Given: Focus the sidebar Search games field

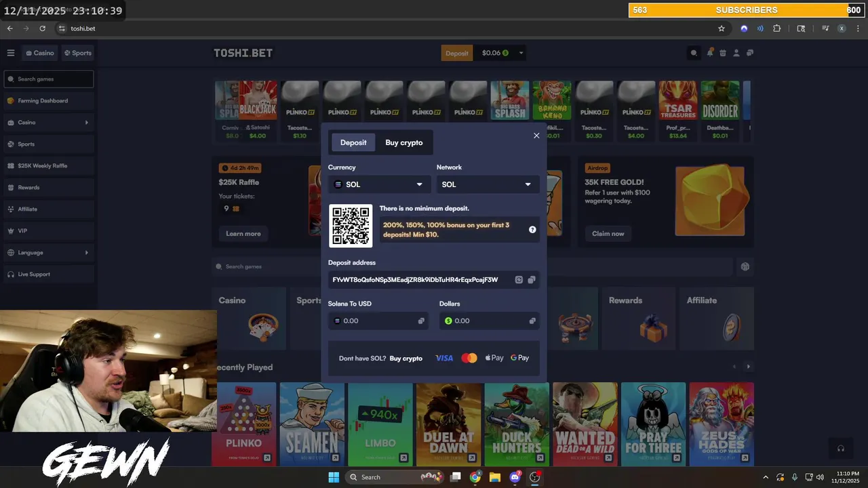Looking at the screenshot, I should [x=49, y=79].
